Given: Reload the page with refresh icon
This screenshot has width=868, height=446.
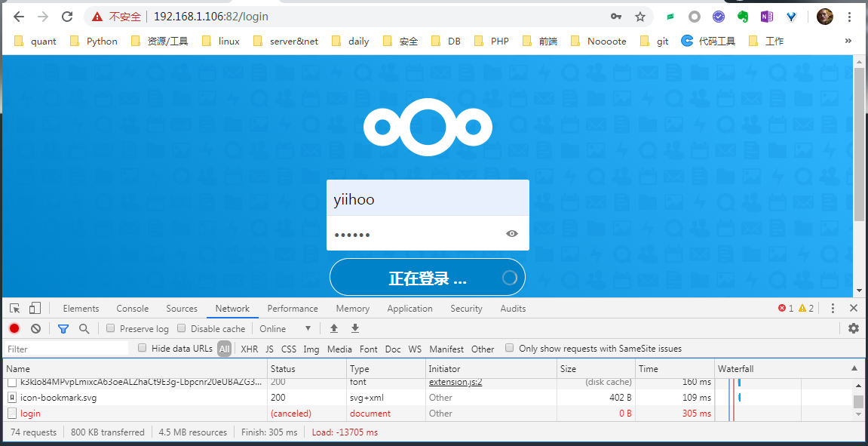Looking at the screenshot, I should (67, 17).
